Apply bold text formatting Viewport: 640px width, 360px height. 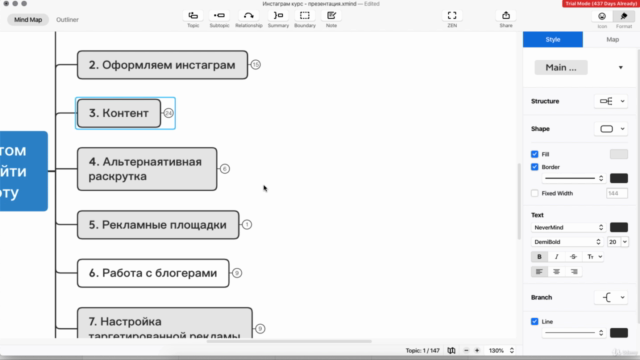click(539, 257)
